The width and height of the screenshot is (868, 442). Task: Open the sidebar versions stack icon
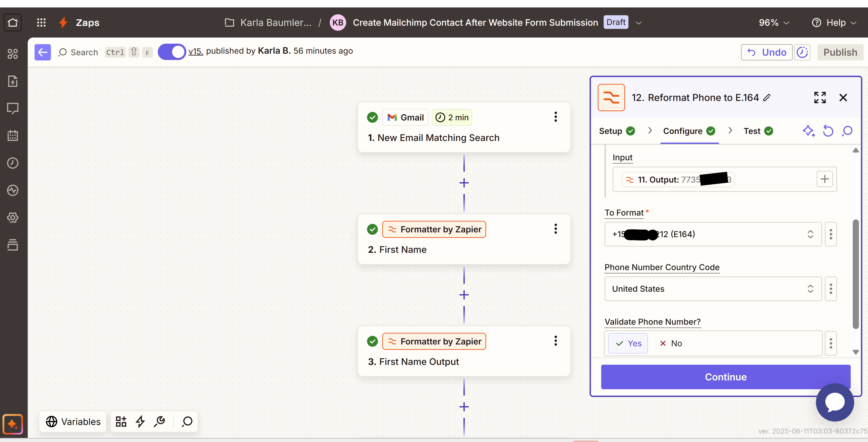[13, 245]
